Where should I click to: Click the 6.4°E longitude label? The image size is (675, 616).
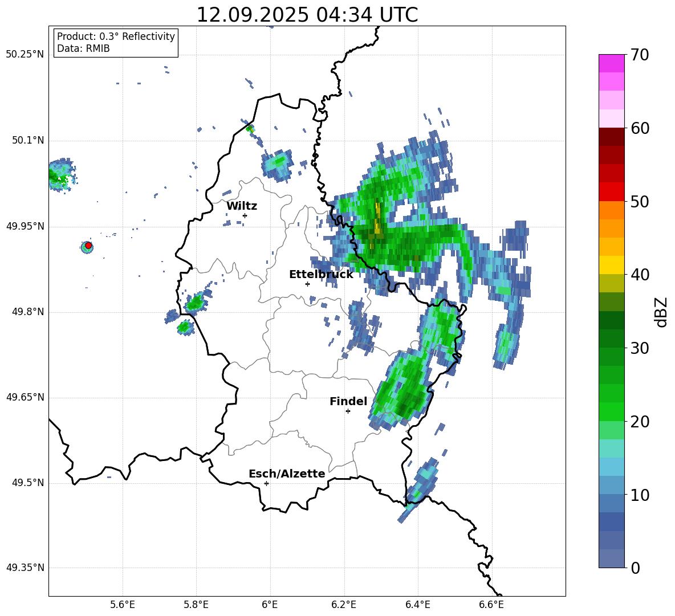417,605
